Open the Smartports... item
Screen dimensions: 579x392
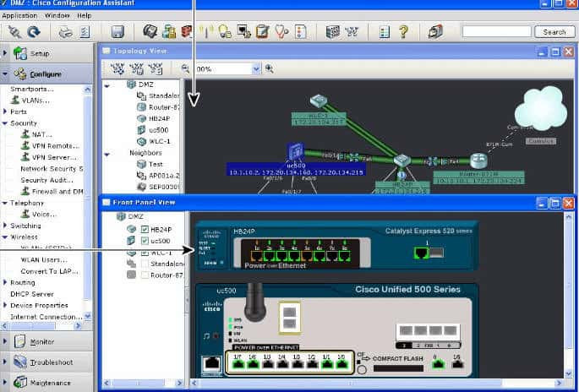[x=32, y=89]
